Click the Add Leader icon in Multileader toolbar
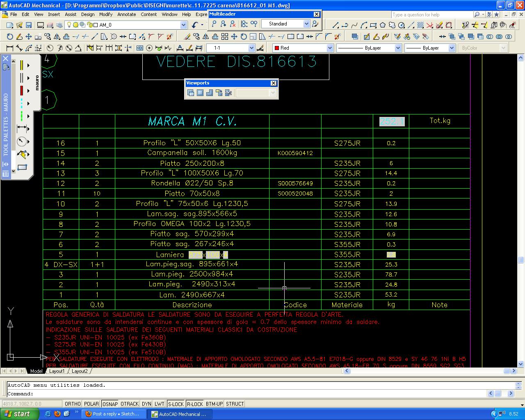Image resolution: width=525 pixels, height=420 pixels. tap(223, 24)
